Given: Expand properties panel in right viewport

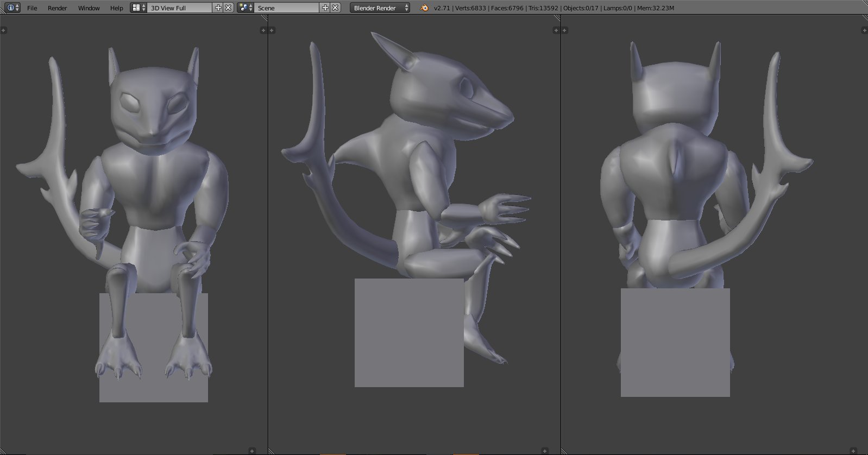Looking at the screenshot, I should (x=864, y=30).
